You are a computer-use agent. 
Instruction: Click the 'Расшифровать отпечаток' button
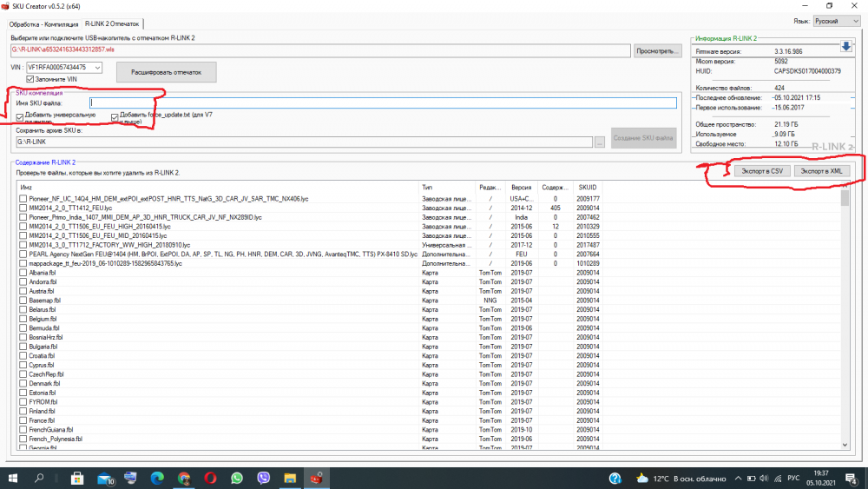tap(166, 72)
